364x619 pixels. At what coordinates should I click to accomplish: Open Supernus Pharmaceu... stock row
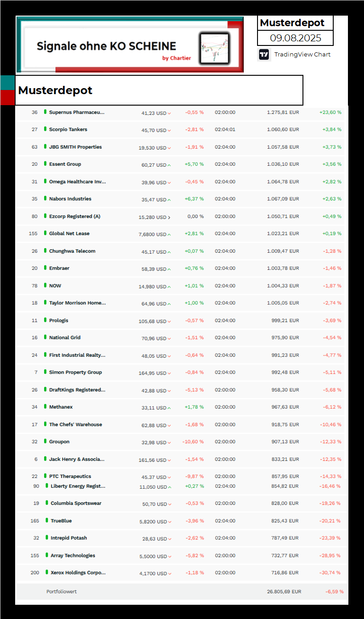click(180, 113)
